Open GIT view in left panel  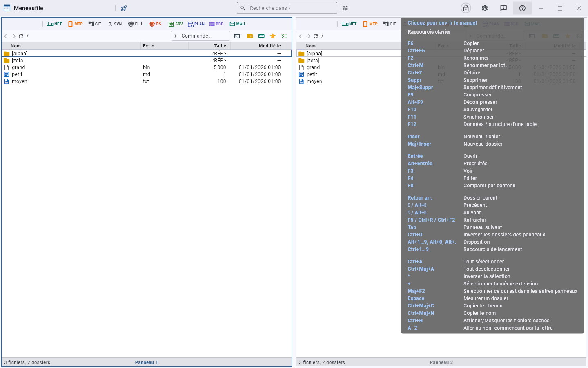[x=95, y=24]
